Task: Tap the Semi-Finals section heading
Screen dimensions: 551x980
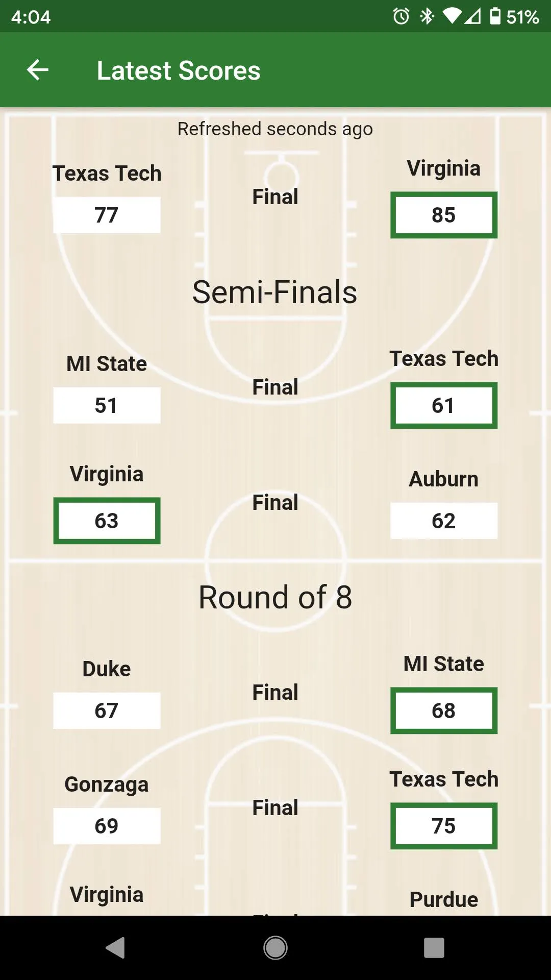Action: pos(275,292)
